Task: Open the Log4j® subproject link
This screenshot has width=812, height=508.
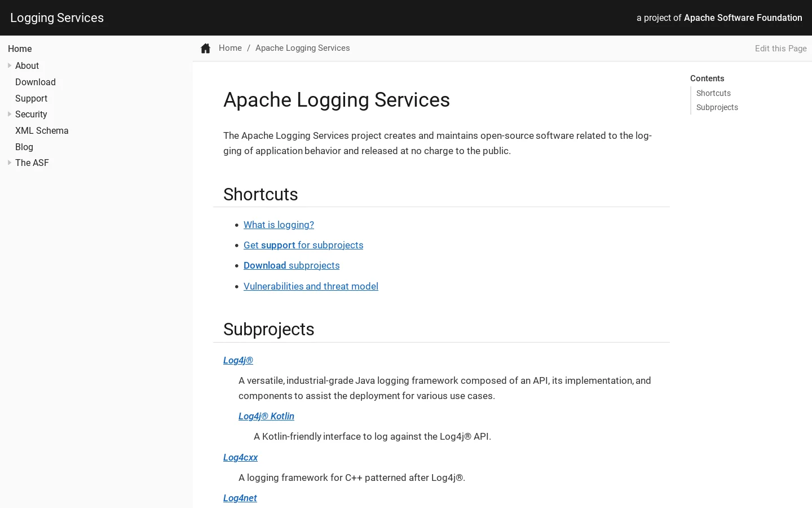Action: click(238, 360)
